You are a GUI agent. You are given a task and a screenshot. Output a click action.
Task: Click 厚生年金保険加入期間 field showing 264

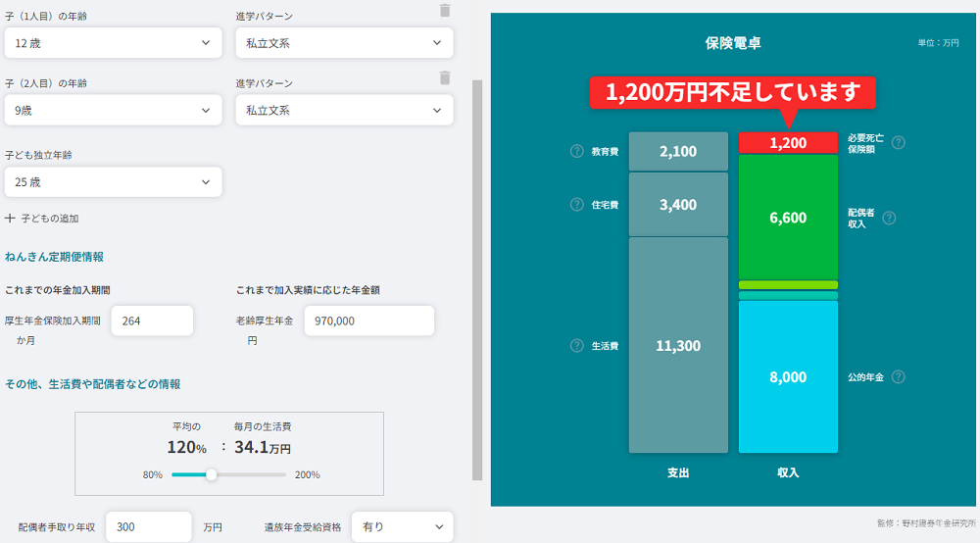pyautogui.click(x=152, y=321)
